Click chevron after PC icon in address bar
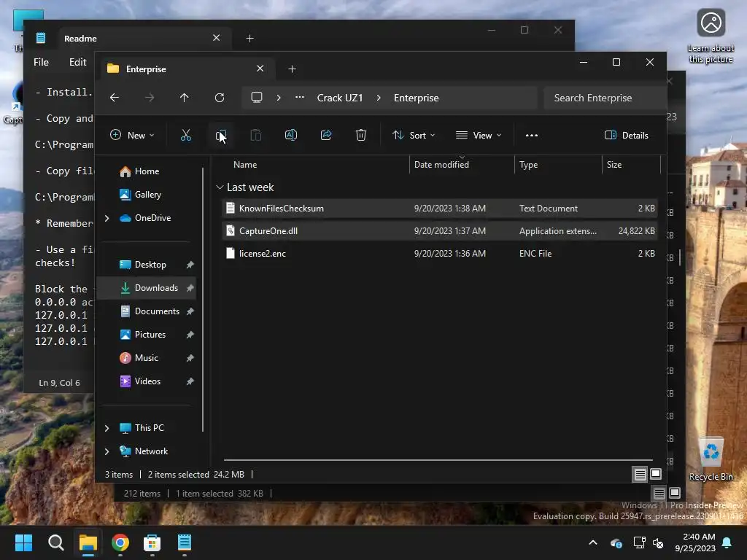 [x=279, y=98]
